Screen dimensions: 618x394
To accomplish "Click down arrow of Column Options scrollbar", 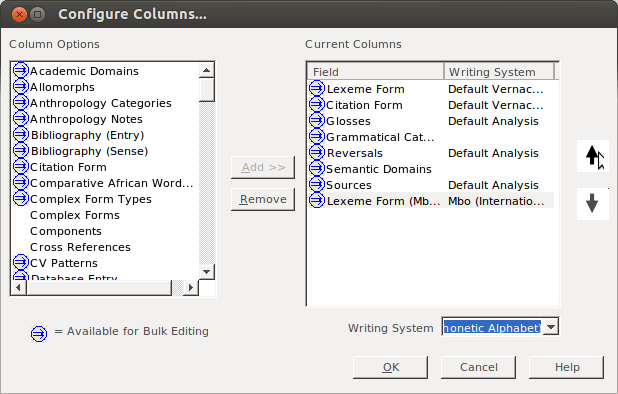I will pyautogui.click(x=207, y=271).
